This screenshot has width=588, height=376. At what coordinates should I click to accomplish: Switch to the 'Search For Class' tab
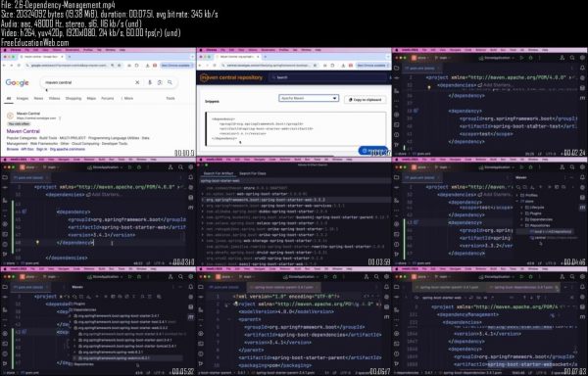tap(253, 173)
